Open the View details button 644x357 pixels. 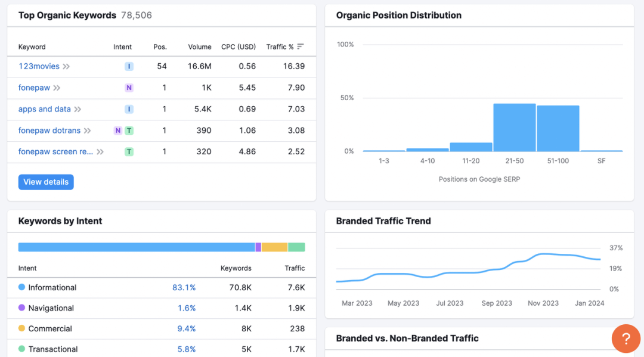46,182
